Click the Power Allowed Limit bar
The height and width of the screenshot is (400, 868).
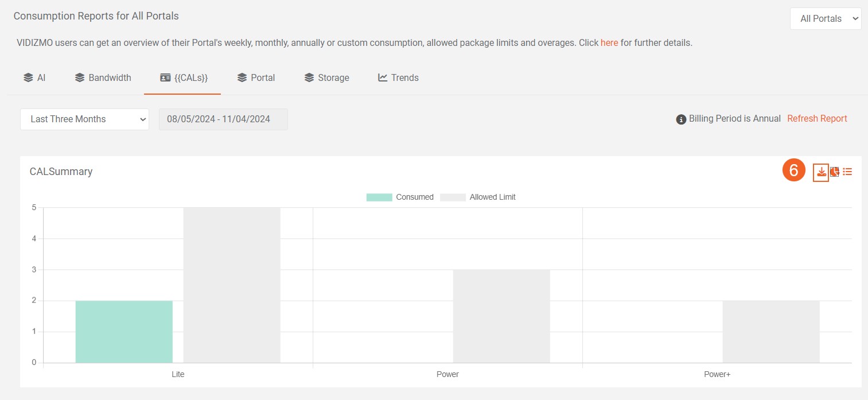[501, 316]
